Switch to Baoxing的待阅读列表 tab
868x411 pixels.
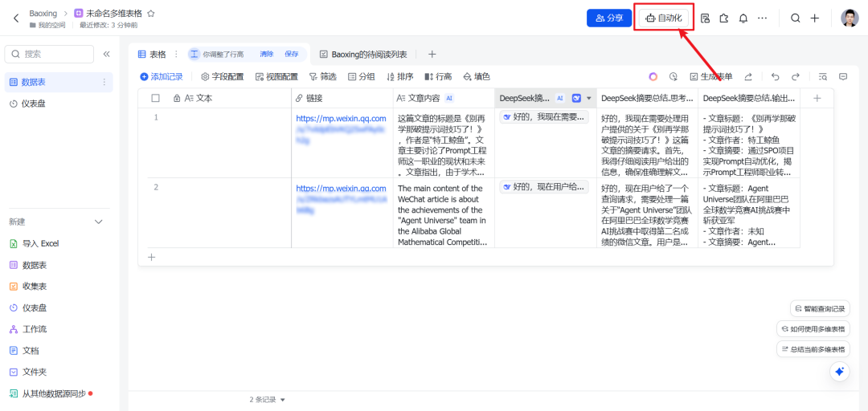[363, 54]
